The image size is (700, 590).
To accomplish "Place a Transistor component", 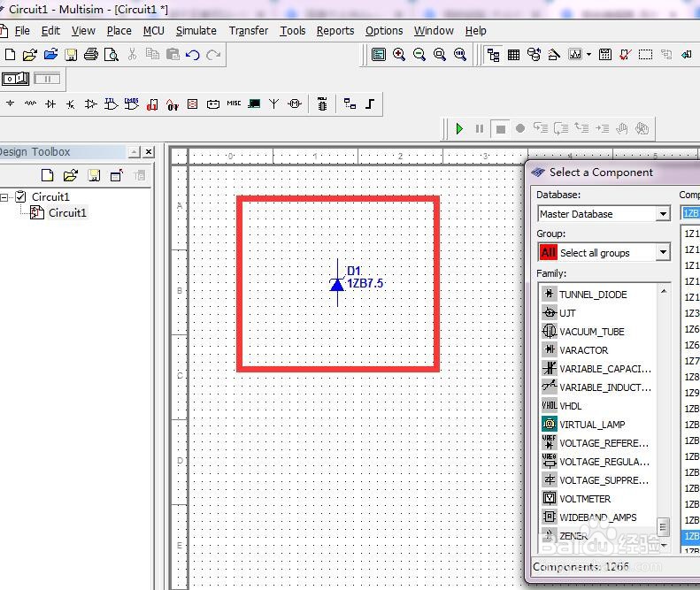I will (71, 104).
